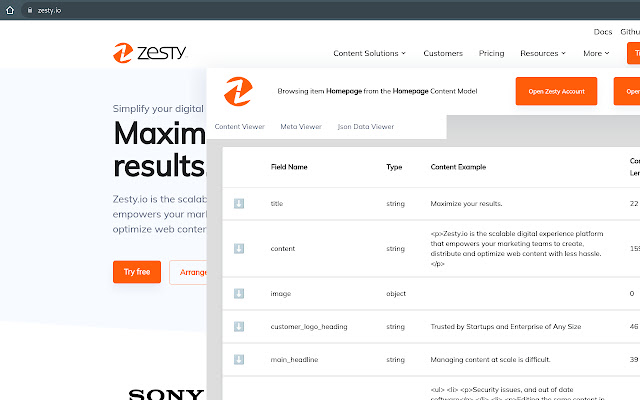The height and width of the screenshot is (400, 640).
Task: Click the browser home icon
Action: click(x=10, y=10)
